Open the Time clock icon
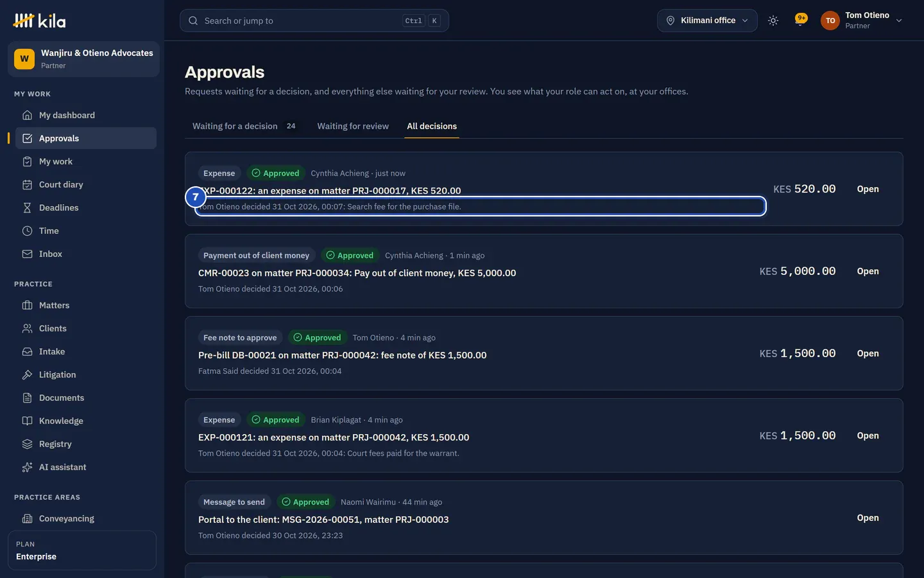Screen dimensions: 924x578 pos(27,231)
